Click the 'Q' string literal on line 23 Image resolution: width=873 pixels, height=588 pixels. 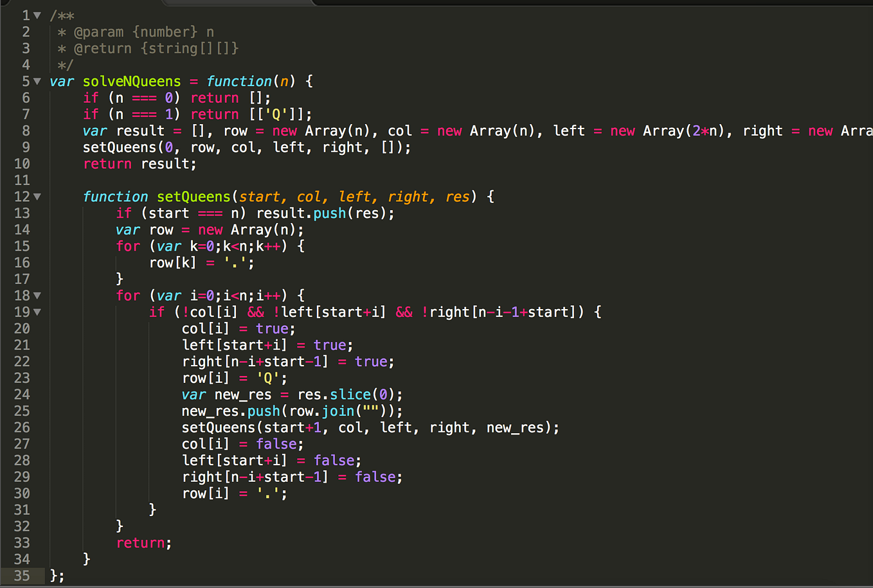[x=269, y=378]
